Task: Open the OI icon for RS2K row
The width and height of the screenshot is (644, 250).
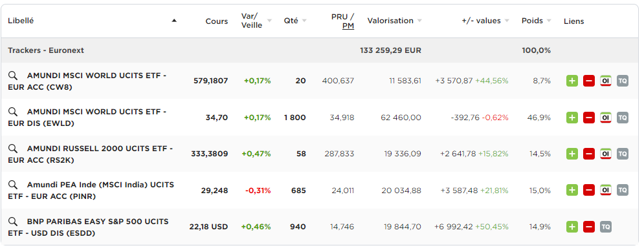Action: coord(606,154)
